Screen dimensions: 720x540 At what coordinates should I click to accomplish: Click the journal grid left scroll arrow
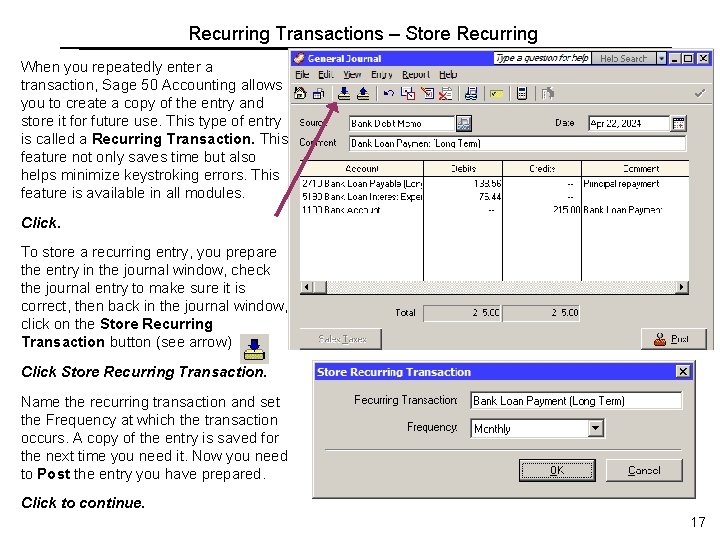(x=307, y=287)
